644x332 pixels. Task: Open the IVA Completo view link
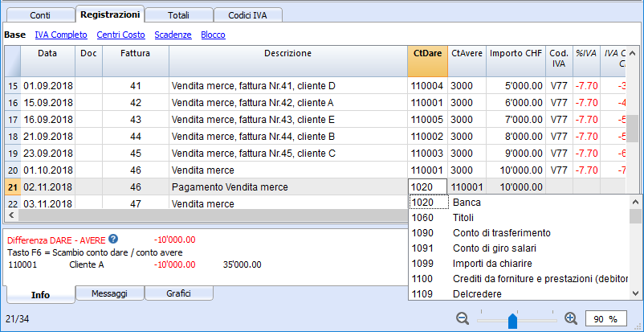click(61, 35)
